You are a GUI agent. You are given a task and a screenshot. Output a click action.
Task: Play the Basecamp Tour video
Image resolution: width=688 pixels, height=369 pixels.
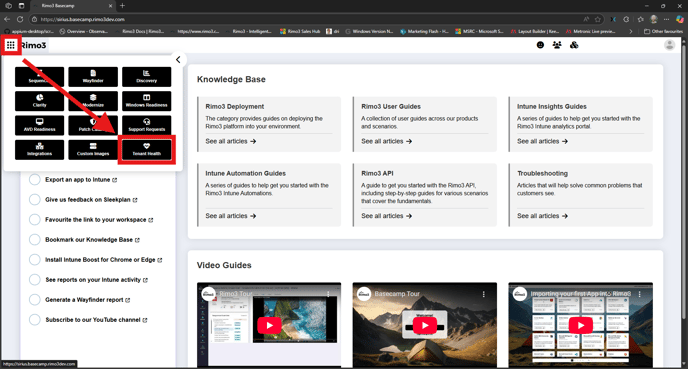click(425, 326)
